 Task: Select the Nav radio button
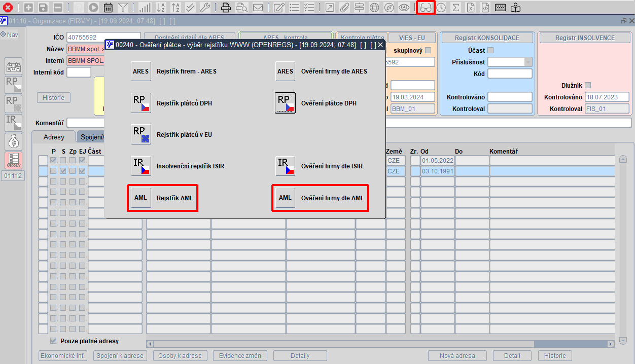coord(4,34)
